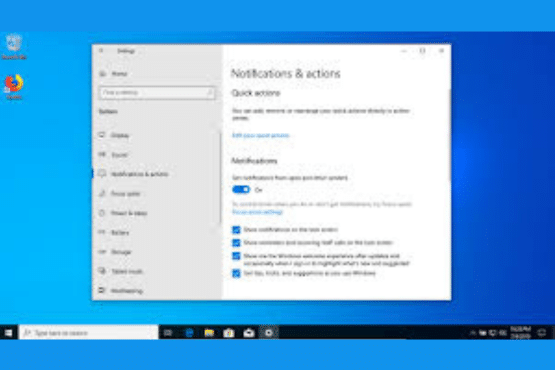
Task: Click the Settings back arrow
Action: tap(101, 51)
